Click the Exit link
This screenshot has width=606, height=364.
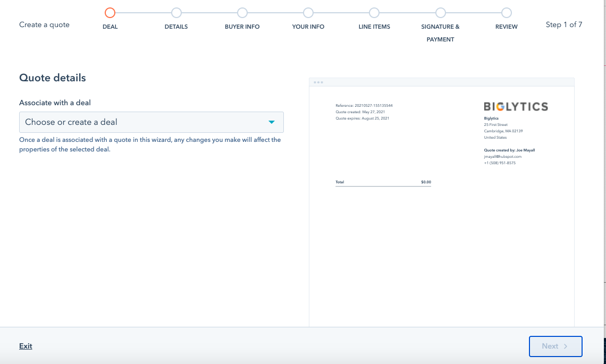pyautogui.click(x=26, y=346)
